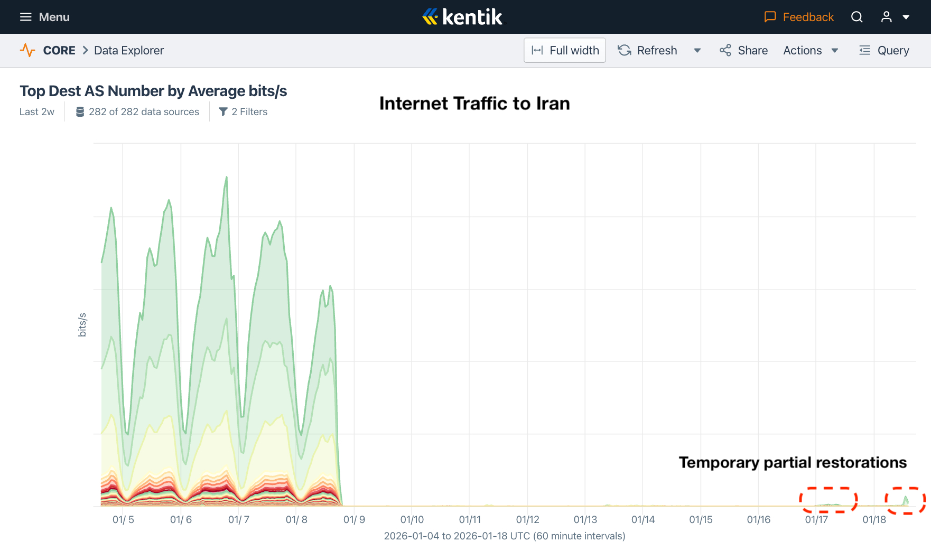The height and width of the screenshot is (560, 931).
Task: Go to CORE in breadcrumb
Action: click(x=59, y=50)
